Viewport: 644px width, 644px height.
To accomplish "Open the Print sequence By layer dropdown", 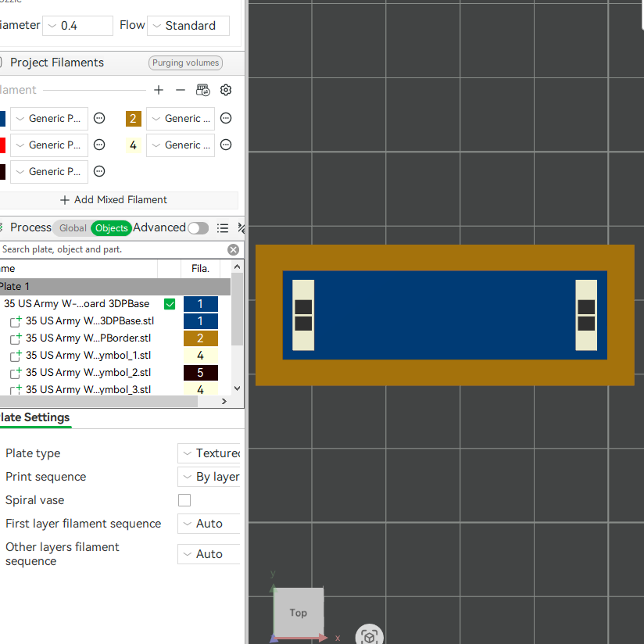I will tap(209, 477).
